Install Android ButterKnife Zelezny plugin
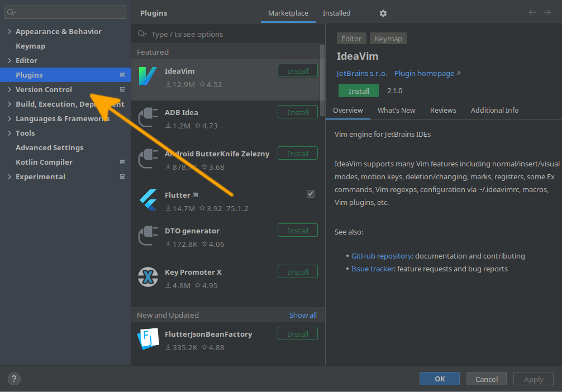Image resolution: width=562 pixels, height=392 pixels. click(x=298, y=154)
